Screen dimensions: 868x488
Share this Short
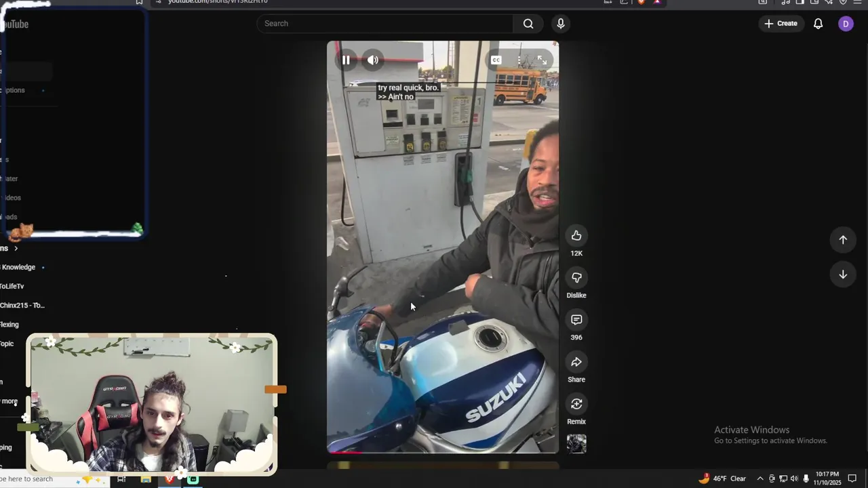click(x=576, y=362)
